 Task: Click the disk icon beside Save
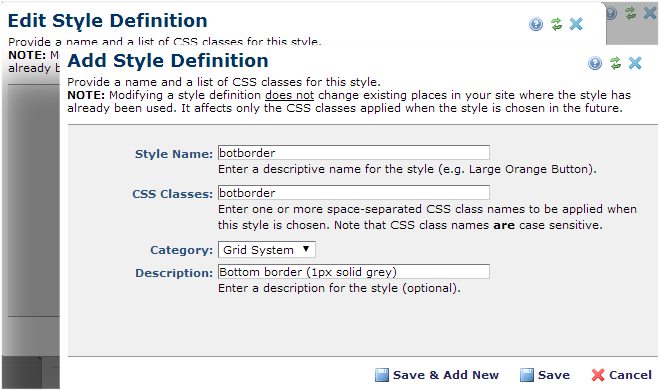click(527, 375)
